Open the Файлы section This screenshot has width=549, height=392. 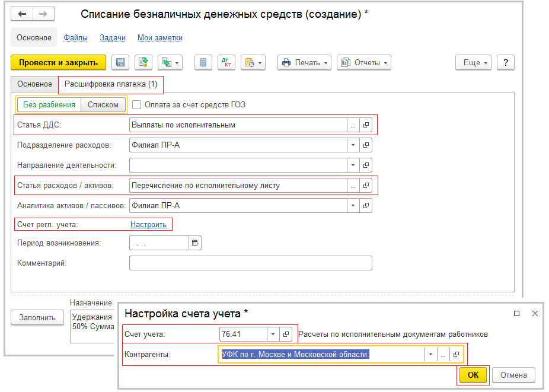point(75,37)
